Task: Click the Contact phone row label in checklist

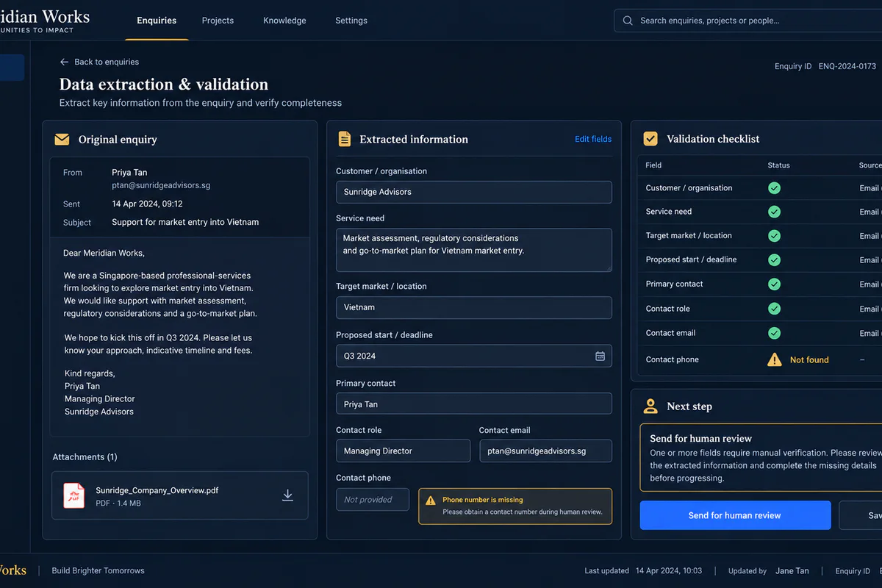Action: pos(673,359)
